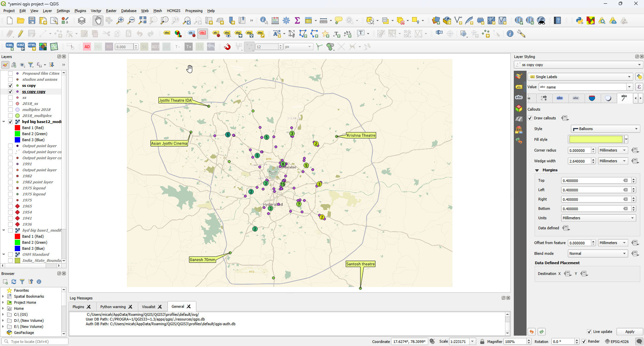Screen dimensions: 644x346
Task: Open the Processing menu
Action: [194, 11]
